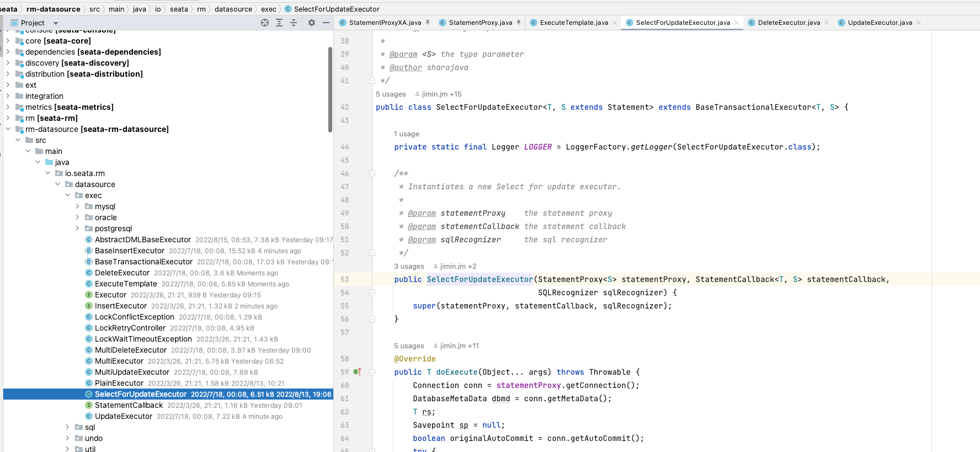Image resolution: width=980 pixels, height=452 pixels.
Task: Switch to StatementProxyXA.java tab
Action: (x=385, y=23)
